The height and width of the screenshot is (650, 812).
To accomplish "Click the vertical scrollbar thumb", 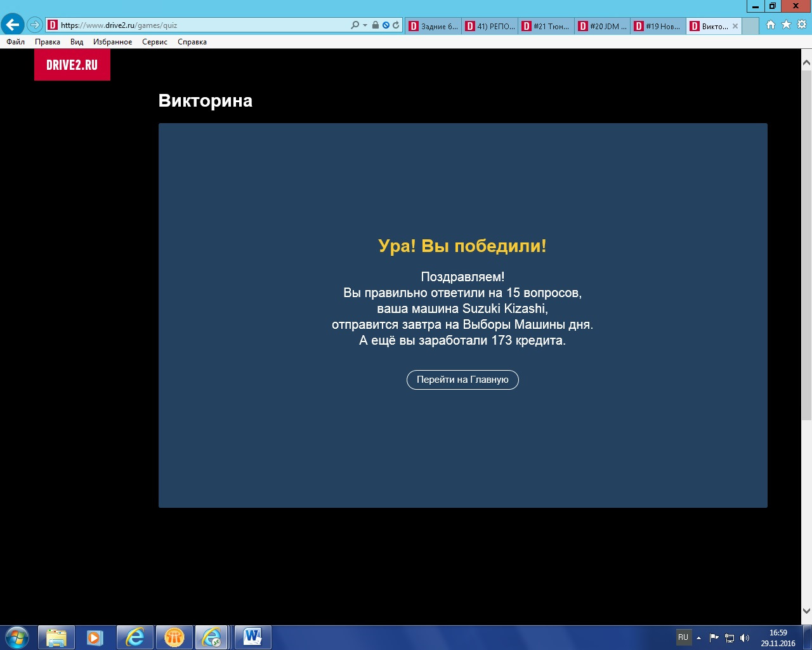I will pos(806,244).
